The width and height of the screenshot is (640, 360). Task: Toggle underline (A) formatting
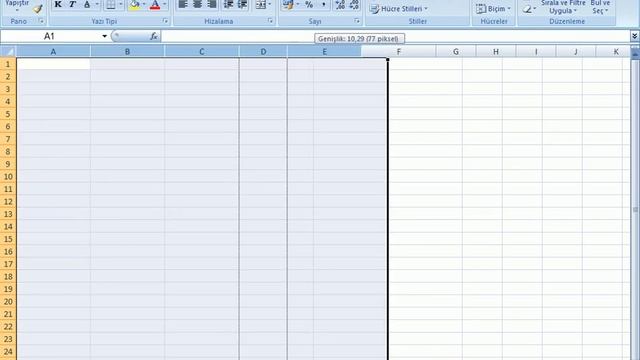coord(87,4)
